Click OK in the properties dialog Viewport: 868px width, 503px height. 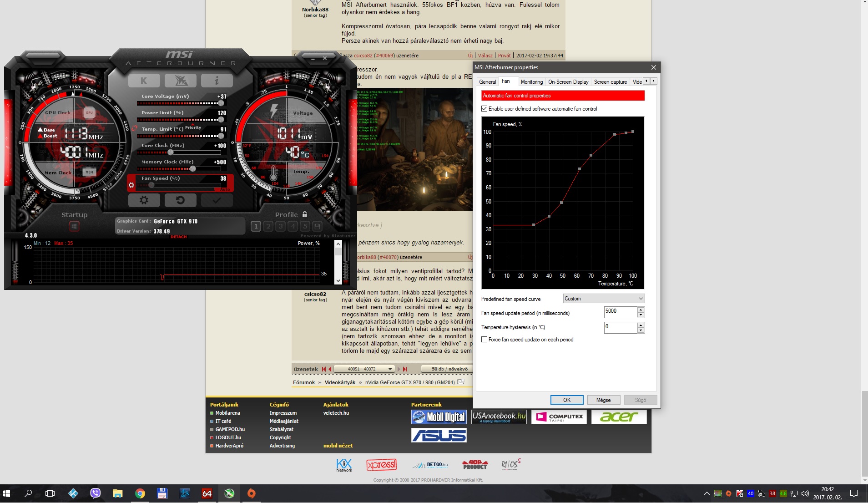[x=567, y=400]
